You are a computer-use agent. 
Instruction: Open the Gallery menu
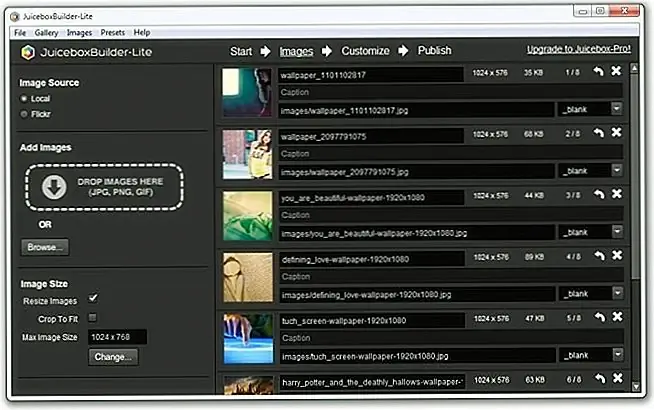pos(46,33)
